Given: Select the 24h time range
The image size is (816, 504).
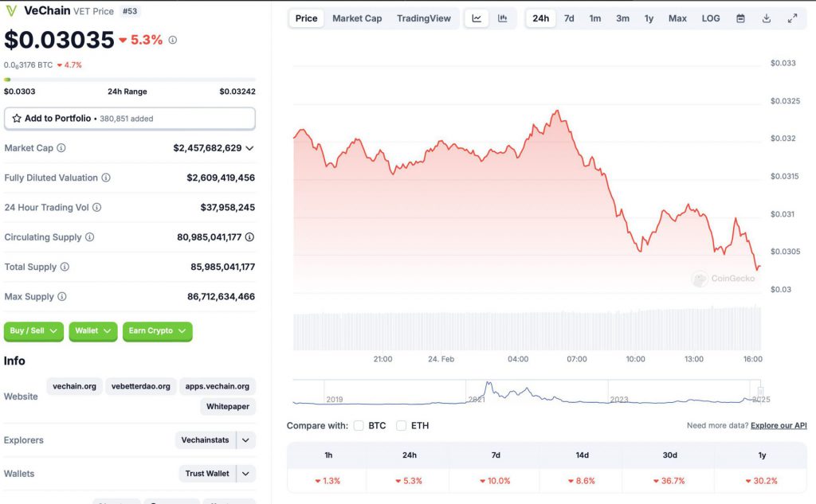Looking at the screenshot, I should coord(541,18).
